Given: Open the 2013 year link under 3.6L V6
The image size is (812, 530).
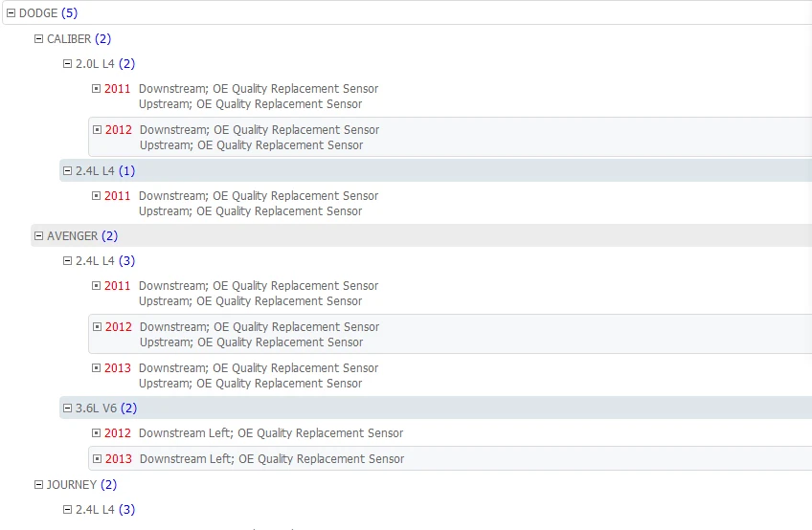Looking at the screenshot, I should [119, 459].
